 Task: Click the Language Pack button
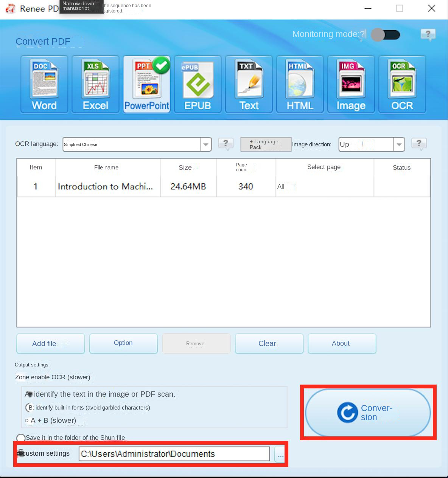pyautogui.click(x=266, y=144)
